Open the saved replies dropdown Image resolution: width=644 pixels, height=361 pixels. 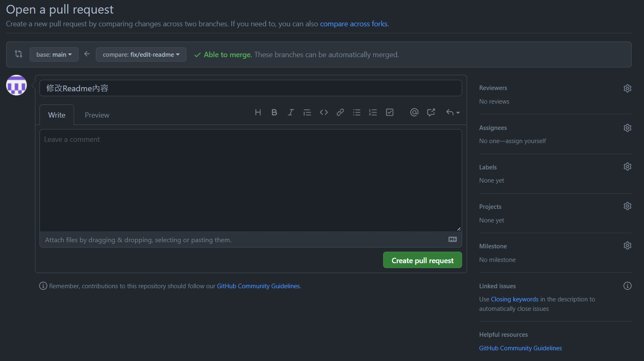pos(453,112)
